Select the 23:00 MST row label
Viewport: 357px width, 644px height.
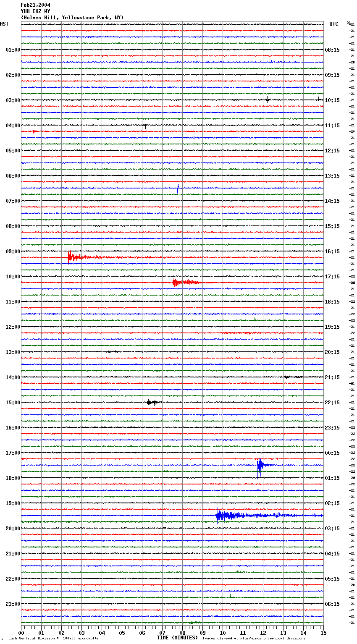[13, 604]
